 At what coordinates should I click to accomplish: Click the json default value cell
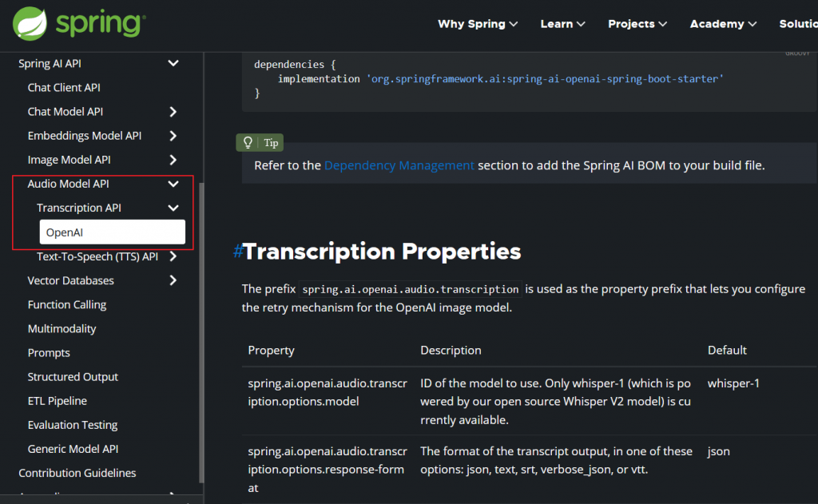tap(718, 451)
